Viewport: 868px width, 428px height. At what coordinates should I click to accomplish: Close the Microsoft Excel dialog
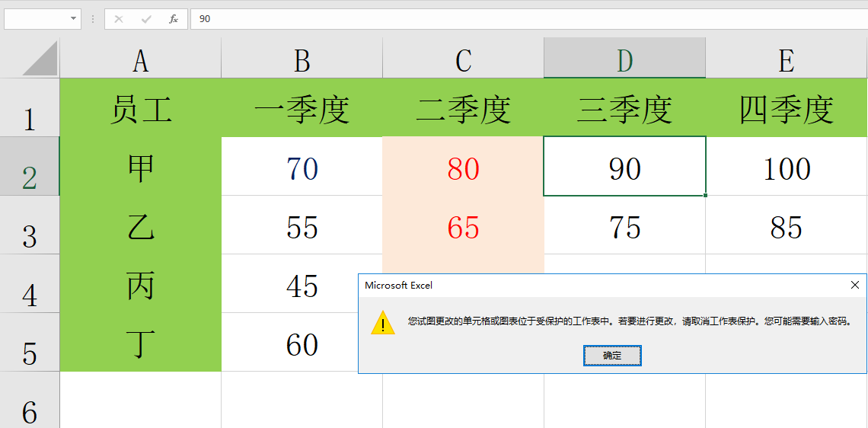tap(854, 285)
